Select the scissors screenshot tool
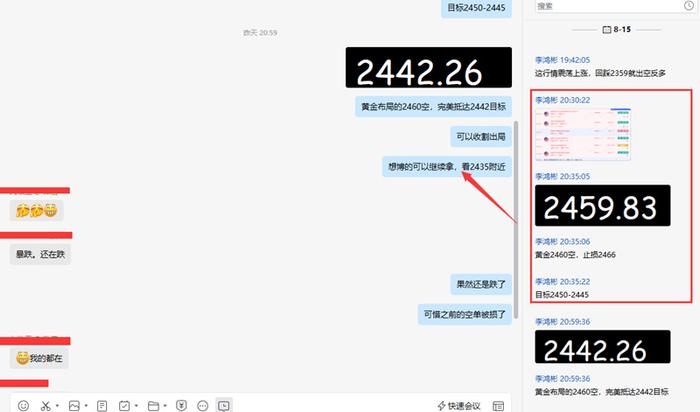 [x=45, y=405]
